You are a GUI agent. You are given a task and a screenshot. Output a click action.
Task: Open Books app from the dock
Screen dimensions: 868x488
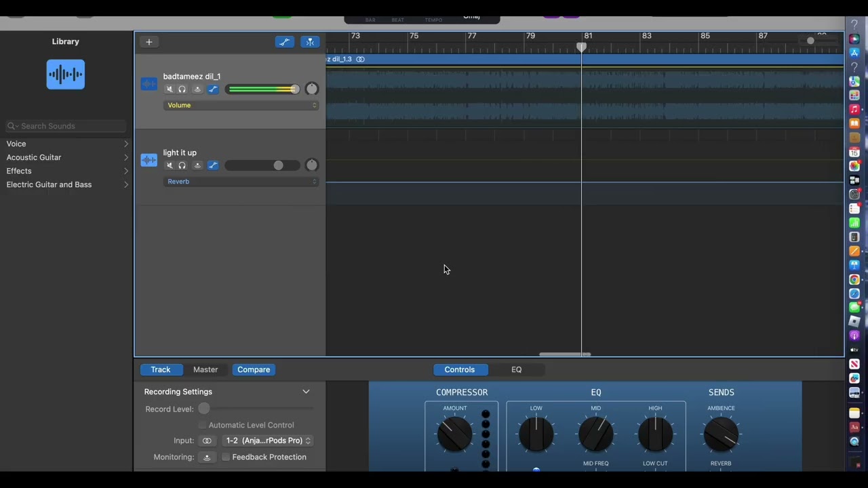point(854,123)
